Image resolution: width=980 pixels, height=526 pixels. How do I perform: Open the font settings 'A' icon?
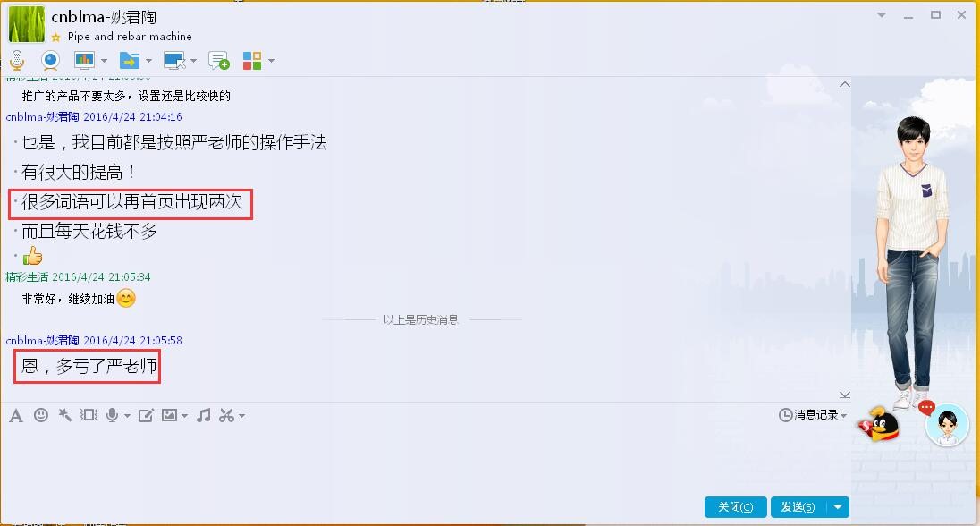click(x=16, y=415)
